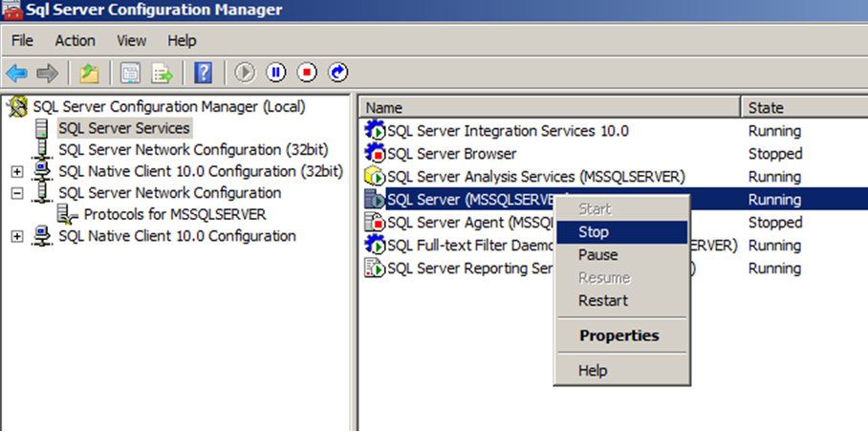Click the Start Service play toolbar icon
The height and width of the screenshot is (432, 868).
pyautogui.click(x=245, y=73)
